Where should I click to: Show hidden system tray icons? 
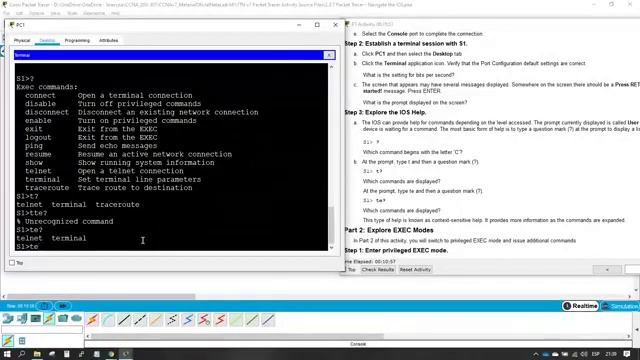536,354
